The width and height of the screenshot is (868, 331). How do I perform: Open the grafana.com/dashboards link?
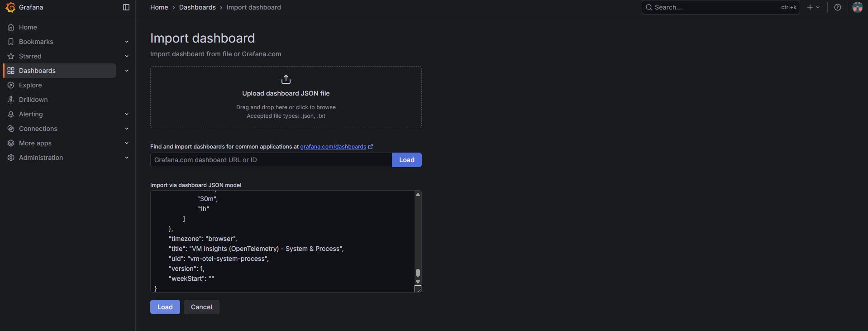[x=333, y=147]
